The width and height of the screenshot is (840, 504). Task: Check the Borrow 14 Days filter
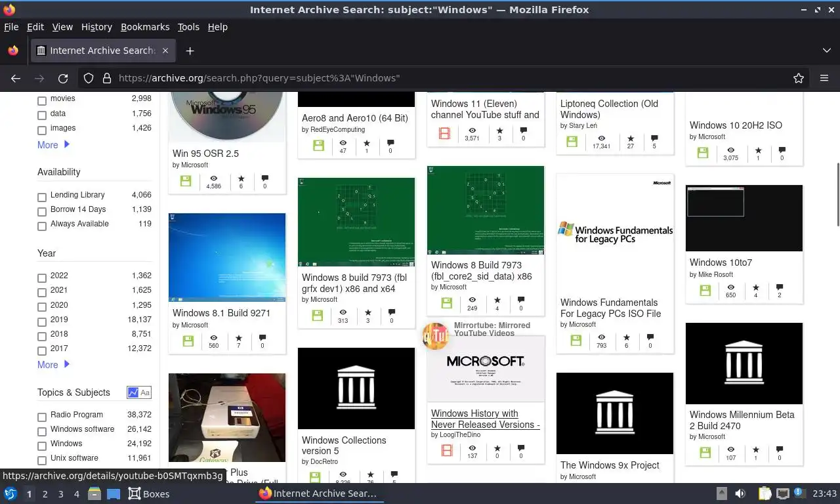click(x=42, y=211)
